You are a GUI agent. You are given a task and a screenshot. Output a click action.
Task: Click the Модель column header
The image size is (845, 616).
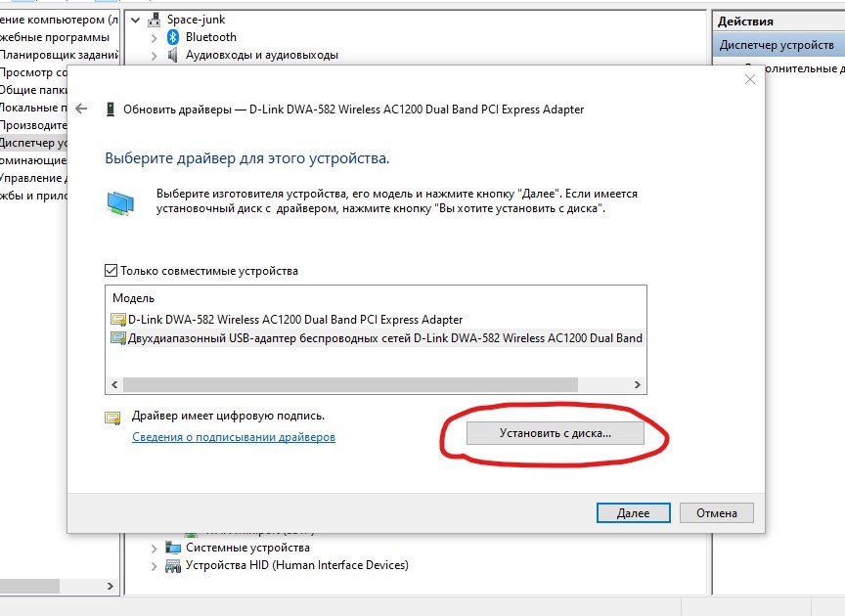[133, 298]
